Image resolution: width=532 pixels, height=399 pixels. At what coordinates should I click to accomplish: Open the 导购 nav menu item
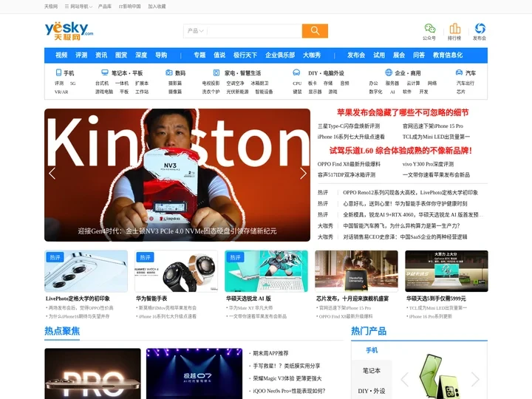point(161,55)
